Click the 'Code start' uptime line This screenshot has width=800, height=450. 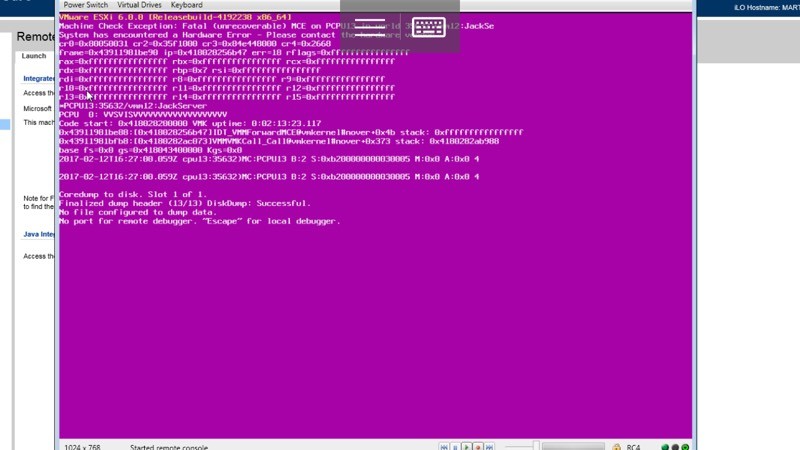pos(190,123)
